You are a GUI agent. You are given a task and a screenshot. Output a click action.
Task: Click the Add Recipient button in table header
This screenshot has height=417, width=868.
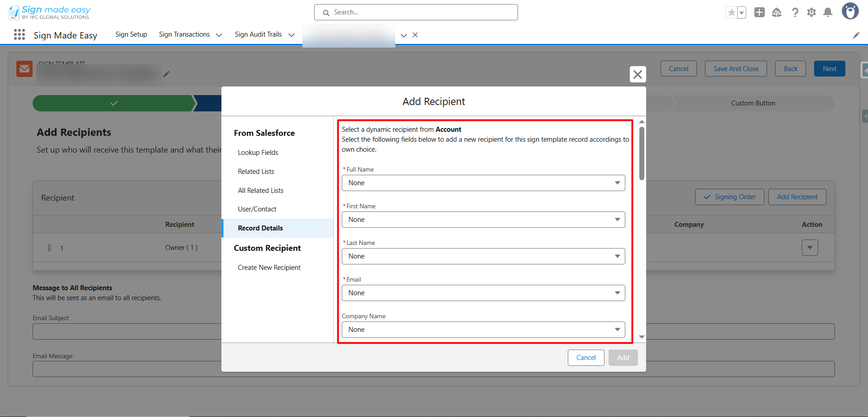(797, 197)
